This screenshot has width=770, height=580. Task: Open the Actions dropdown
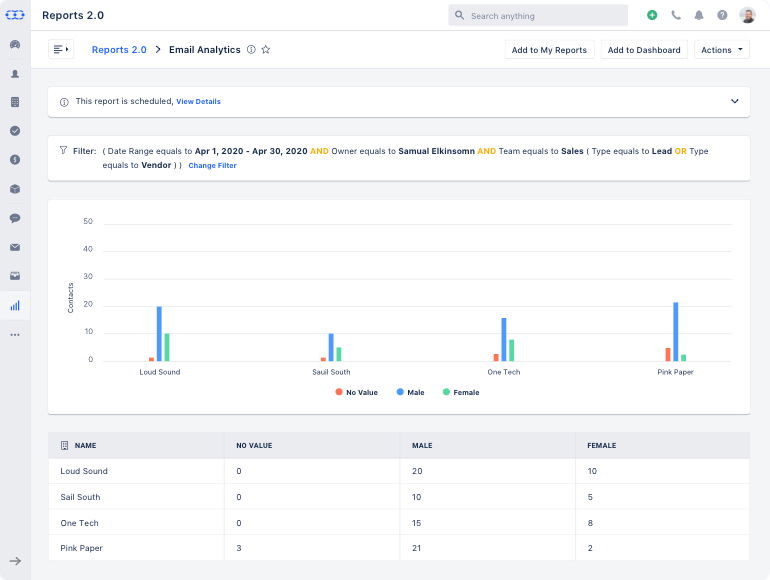[721, 50]
